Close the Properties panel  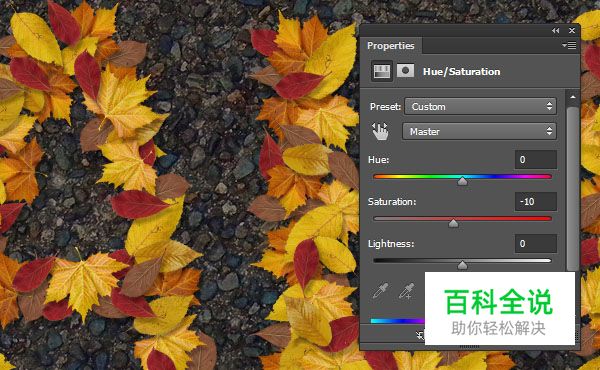pos(572,31)
